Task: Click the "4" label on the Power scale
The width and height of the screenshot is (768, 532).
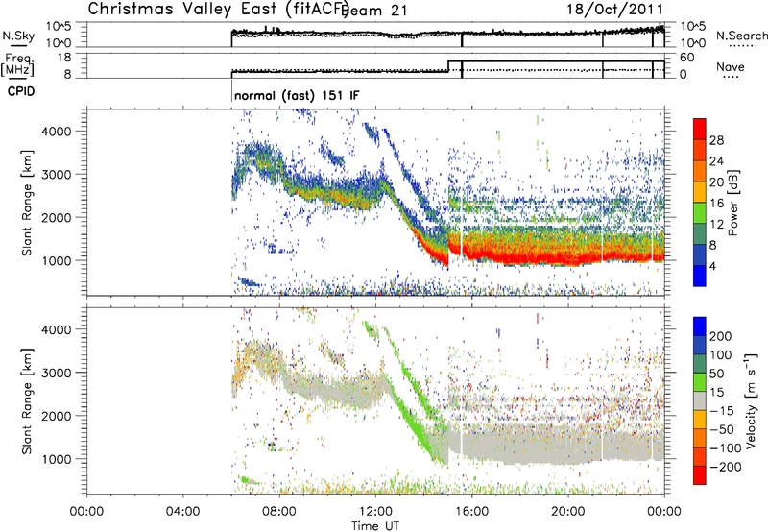Action: pos(712,266)
